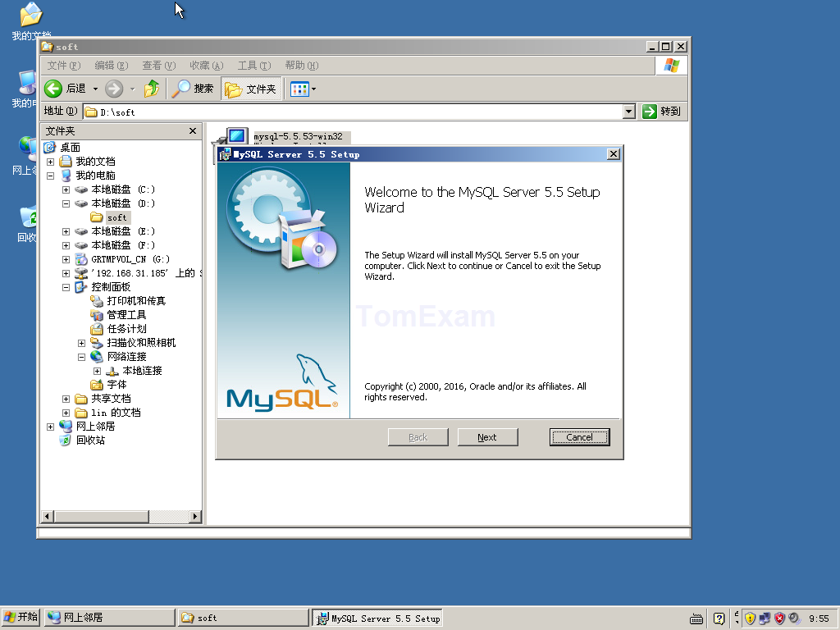Select the soft folder icon in tree
This screenshot has height=630, width=840.
coord(97,217)
